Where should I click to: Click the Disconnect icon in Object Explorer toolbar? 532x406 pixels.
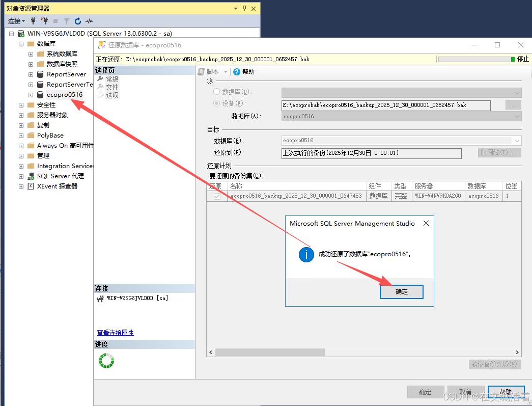[x=45, y=21]
